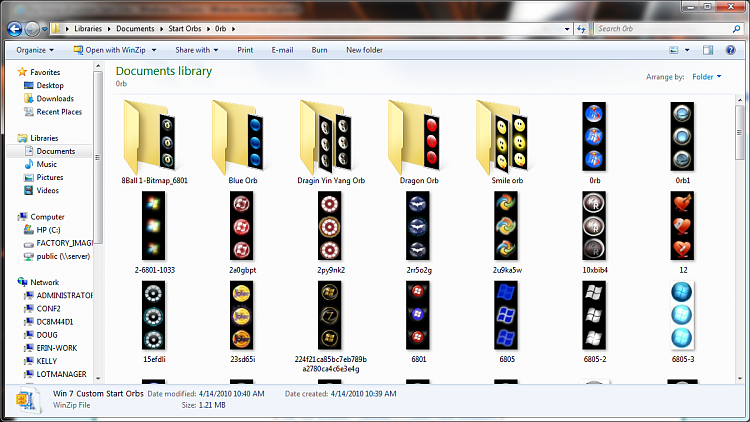Open recent pages dropdown beside Forward
This screenshot has height=422, width=750.
[44, 29]
